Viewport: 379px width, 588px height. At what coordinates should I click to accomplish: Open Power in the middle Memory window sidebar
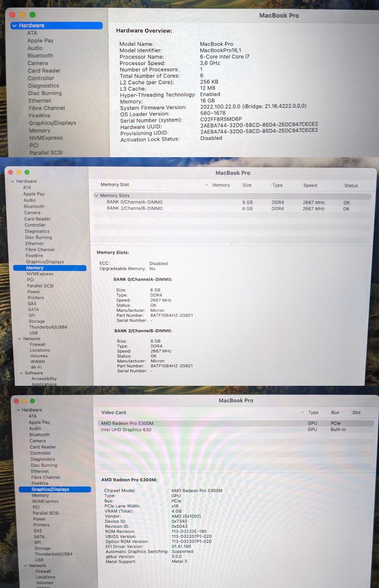tap(34, 292)
